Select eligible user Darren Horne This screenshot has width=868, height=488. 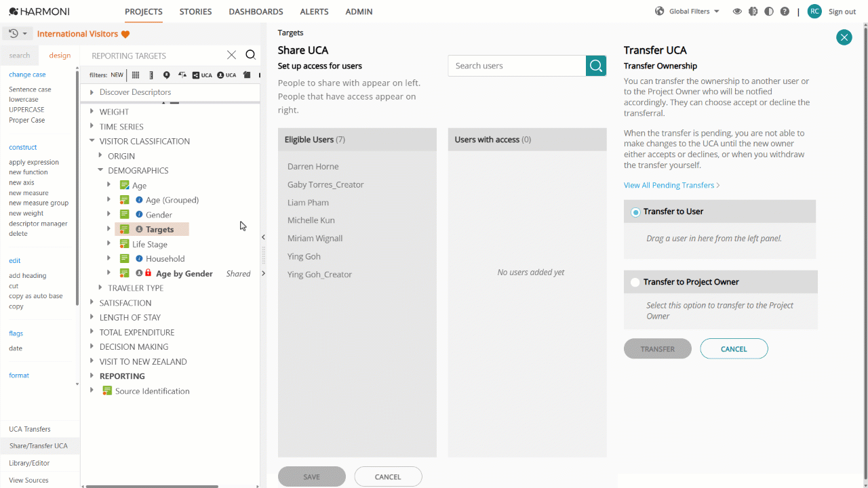coord(313,166)
